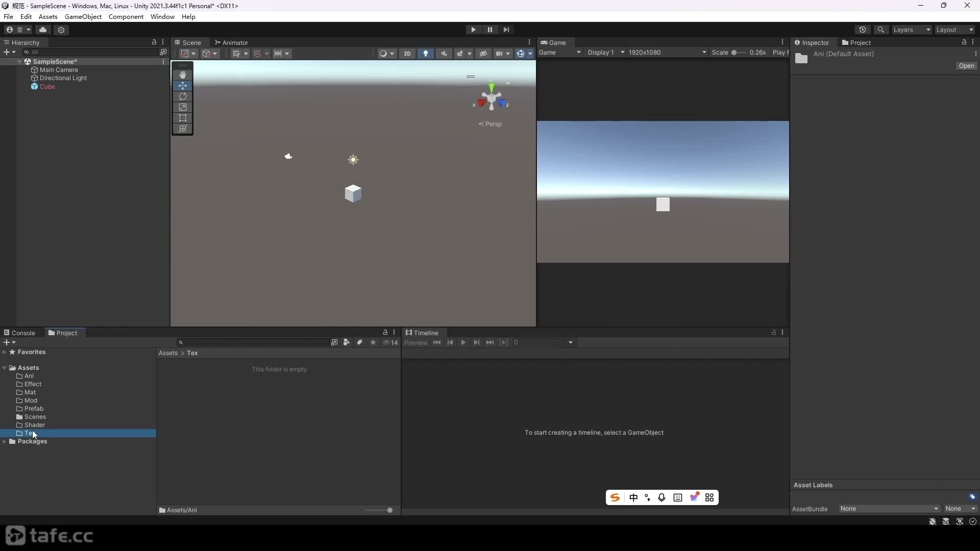This screenshot has width=980, height=551.
Task: Expand the Packages folder
Action: point(5,441)
